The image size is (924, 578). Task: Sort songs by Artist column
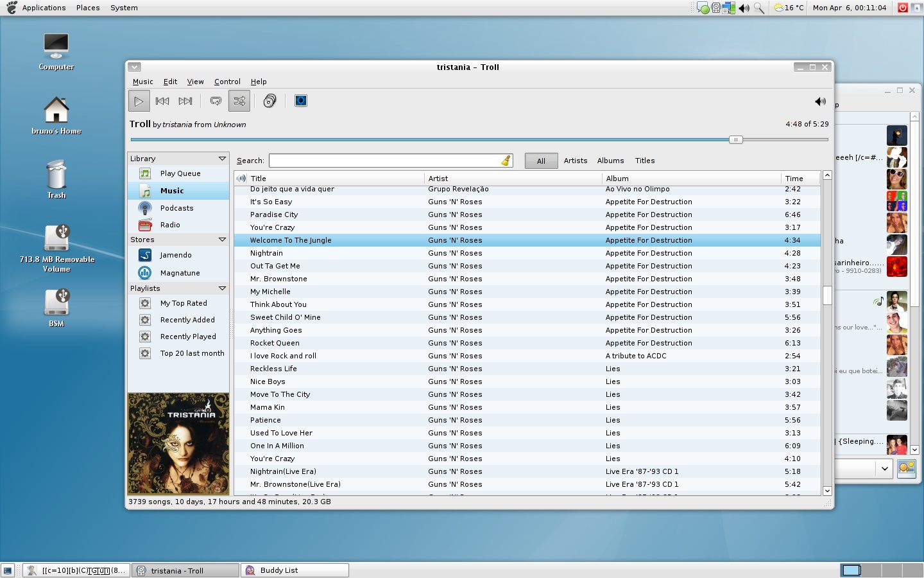coord(513,179)
